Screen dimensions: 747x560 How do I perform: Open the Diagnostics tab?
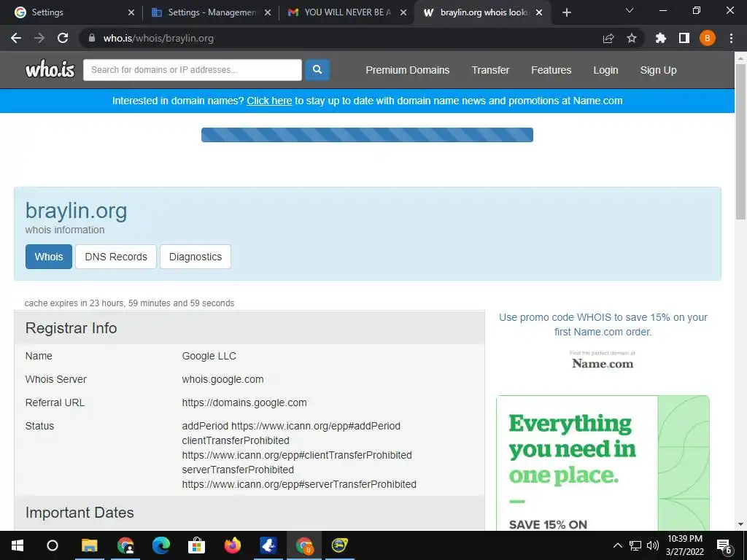click(196, 257)
